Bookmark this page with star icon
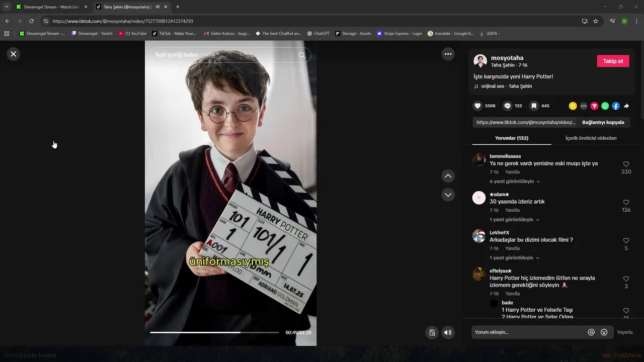 pyautogui.click(x=596, y=21)
